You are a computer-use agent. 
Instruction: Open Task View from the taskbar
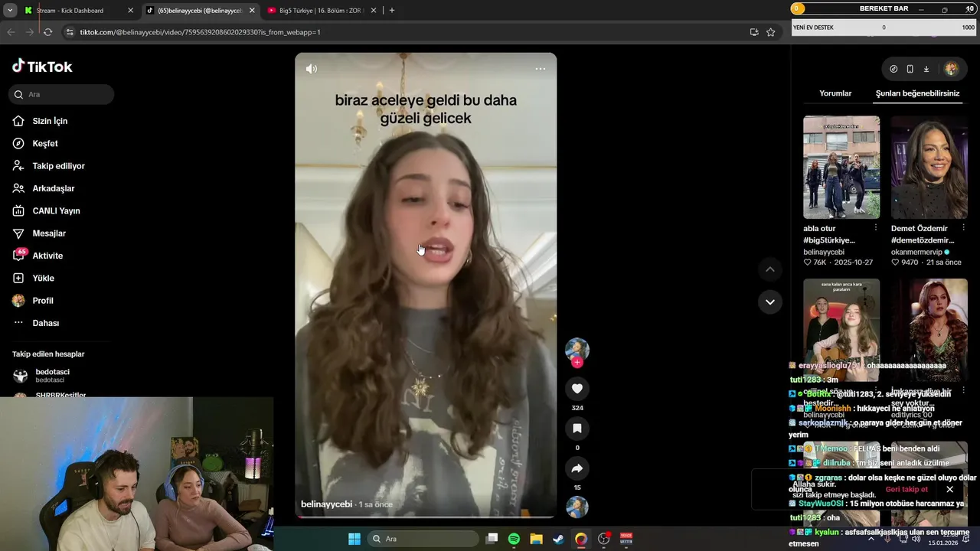492,539
